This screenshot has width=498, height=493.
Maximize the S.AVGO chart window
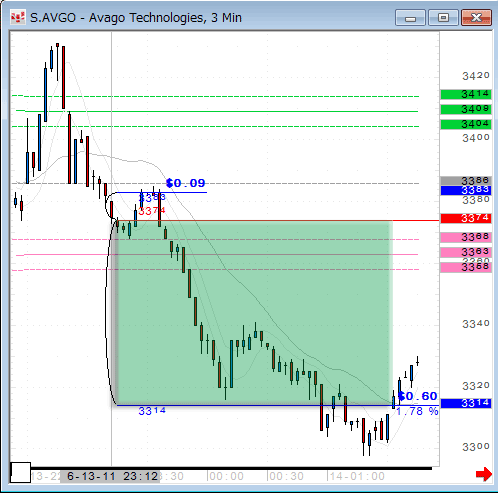point(443,18)
